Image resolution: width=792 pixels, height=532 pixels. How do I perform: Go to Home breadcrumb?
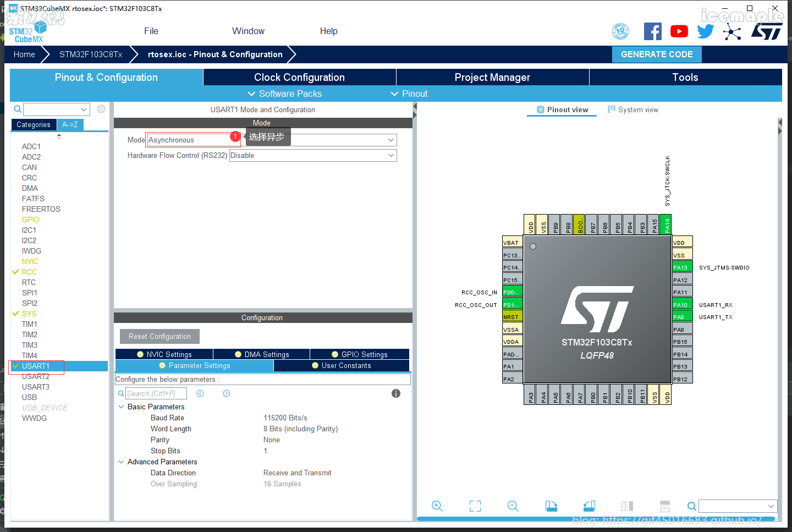pyautogui.click(x=24, y=54)
